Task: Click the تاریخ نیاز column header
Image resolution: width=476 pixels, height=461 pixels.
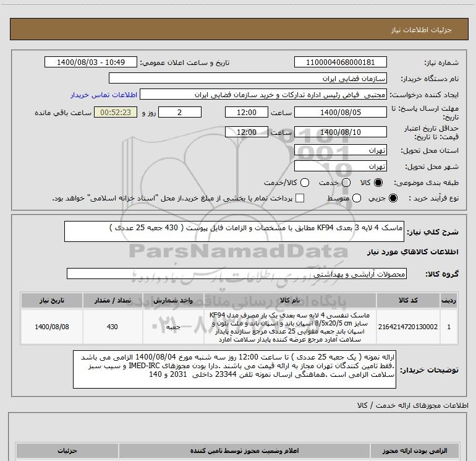Action: pyautogui.click(x=51, y=300)
